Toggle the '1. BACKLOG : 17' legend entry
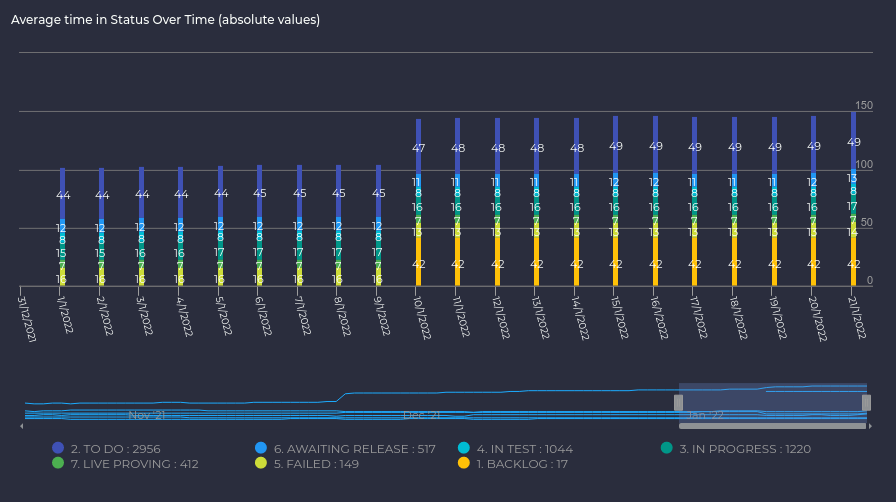 tap(513, 464)
